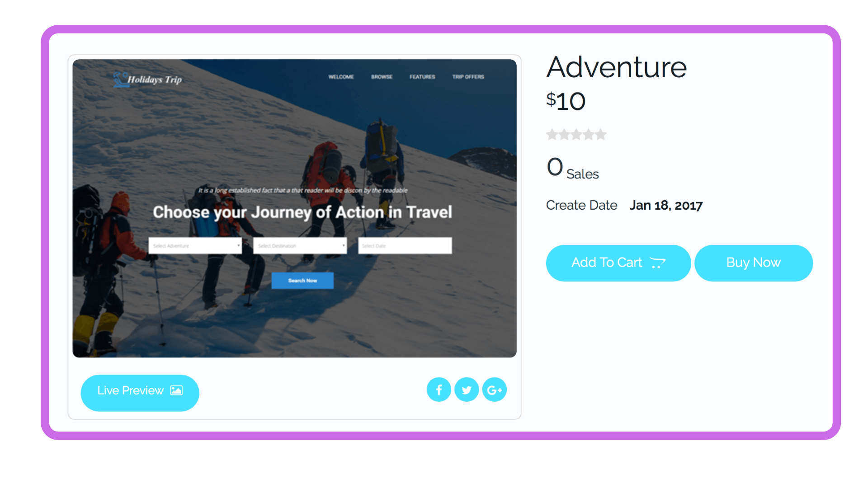
Task: Click the Add To Cart button
Action: pyautogui.click(x=618, y=263)
